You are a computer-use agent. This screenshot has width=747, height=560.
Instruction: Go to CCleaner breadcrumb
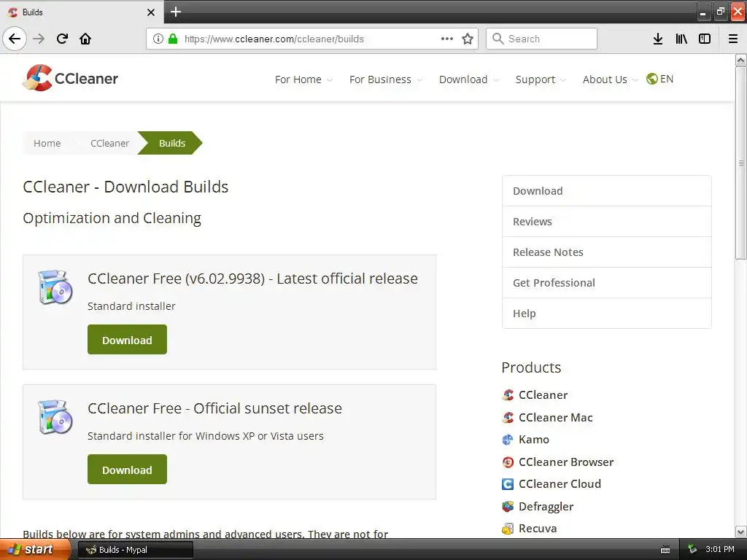tap(109, 143)
